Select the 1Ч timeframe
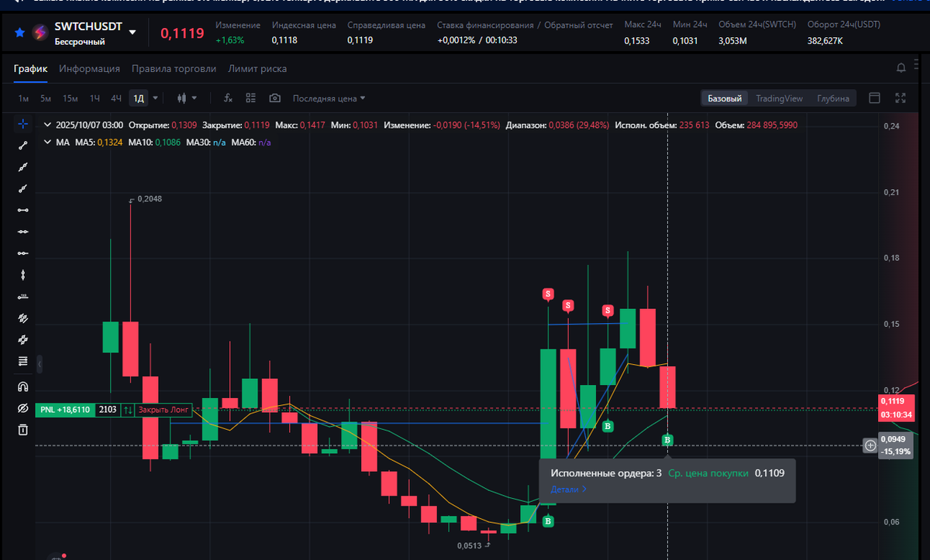Screen dimensions: 930x560 pyautogui.click(x=95, y=98)
